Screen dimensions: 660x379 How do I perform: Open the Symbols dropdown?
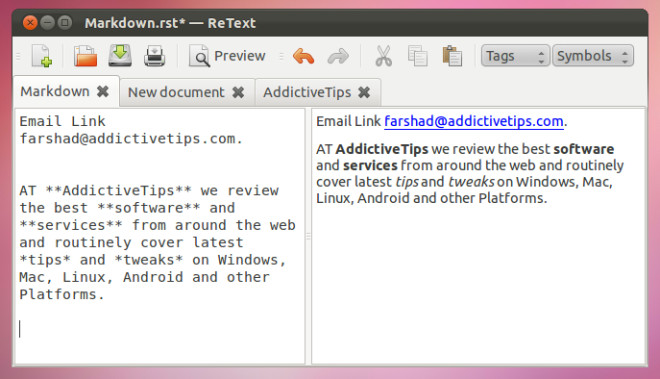pos(593,56)
